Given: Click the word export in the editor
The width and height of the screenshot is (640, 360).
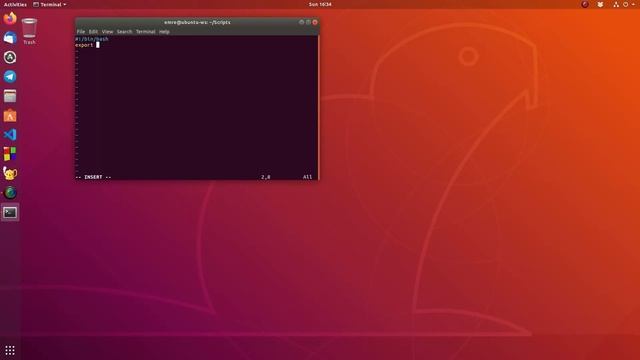Looking at the screenshot, I should click(84, 45).
